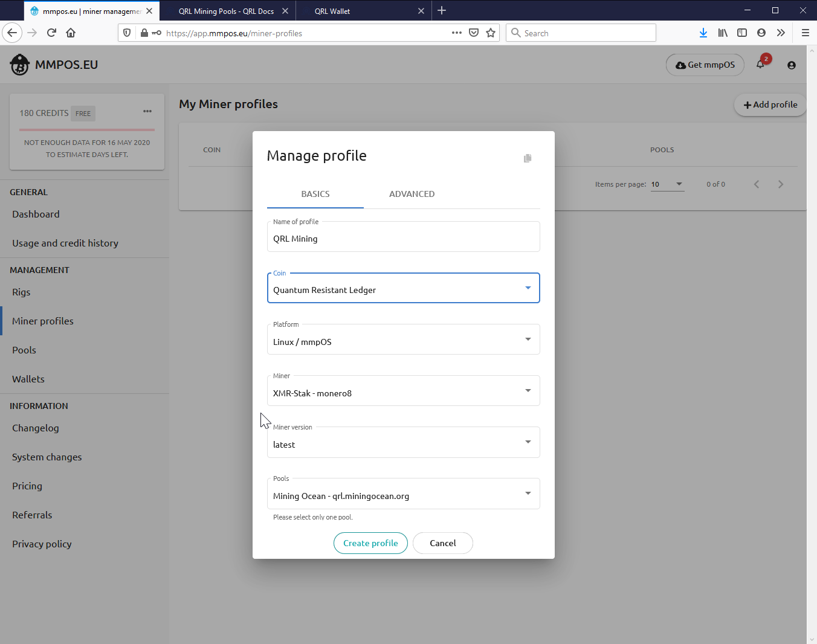Click the copy icon in Manage profile dialog

tap(528, 158)
